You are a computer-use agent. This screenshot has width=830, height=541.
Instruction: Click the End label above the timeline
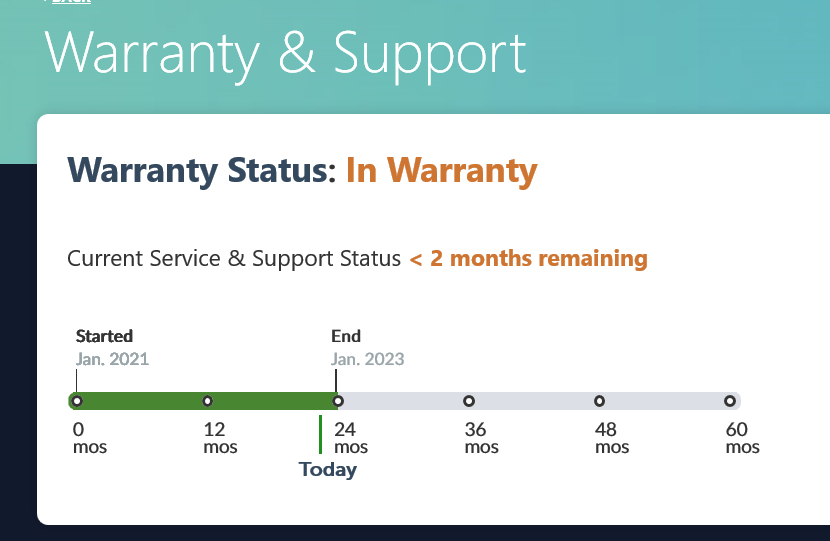346,336
